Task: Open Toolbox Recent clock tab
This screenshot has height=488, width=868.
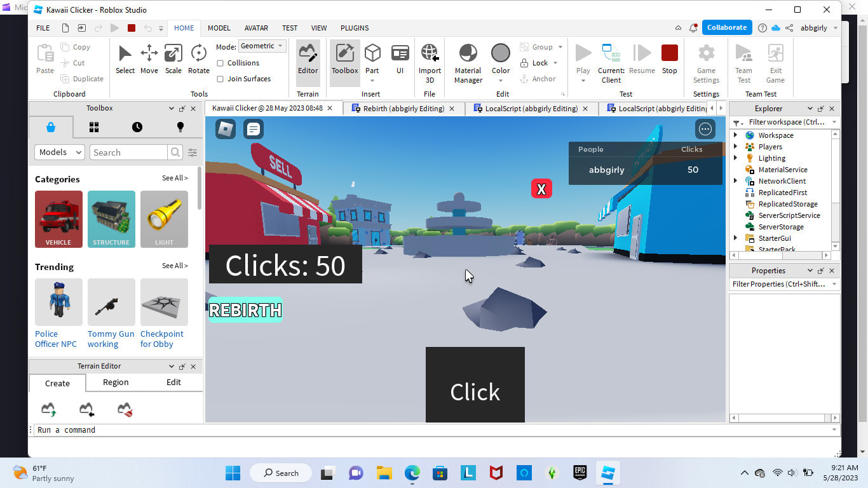Action: tap(137, 127)
